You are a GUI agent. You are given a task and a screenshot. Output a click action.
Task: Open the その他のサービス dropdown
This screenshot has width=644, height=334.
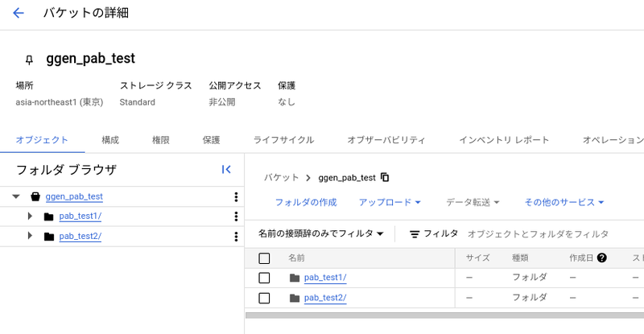564,202
